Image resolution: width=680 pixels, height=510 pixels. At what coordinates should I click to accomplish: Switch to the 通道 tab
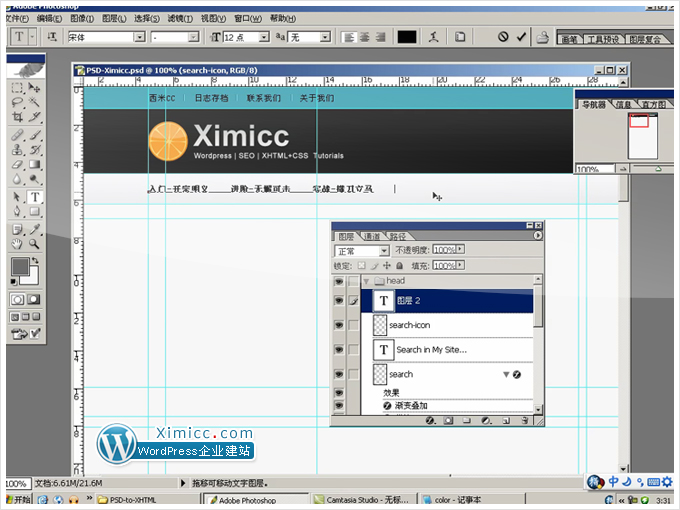tap(372, 236)
